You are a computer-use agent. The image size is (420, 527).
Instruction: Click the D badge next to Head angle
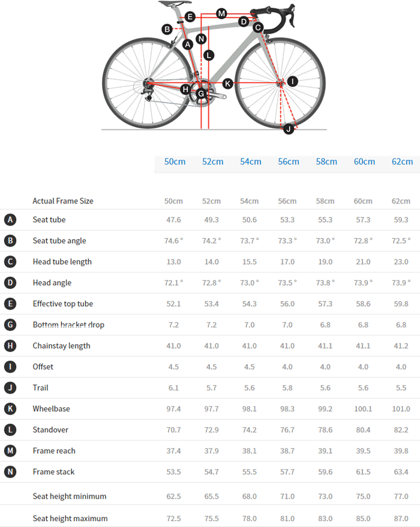tap(10, 283)
